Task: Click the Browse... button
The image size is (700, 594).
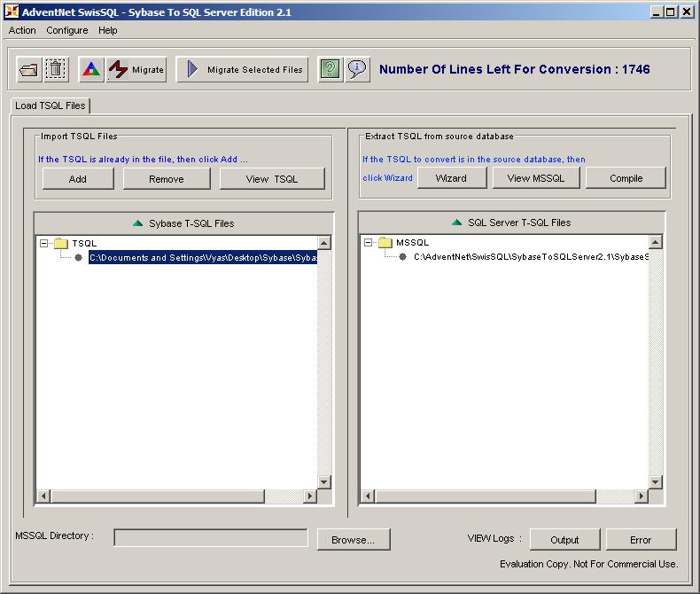Action: click(354, 540)
